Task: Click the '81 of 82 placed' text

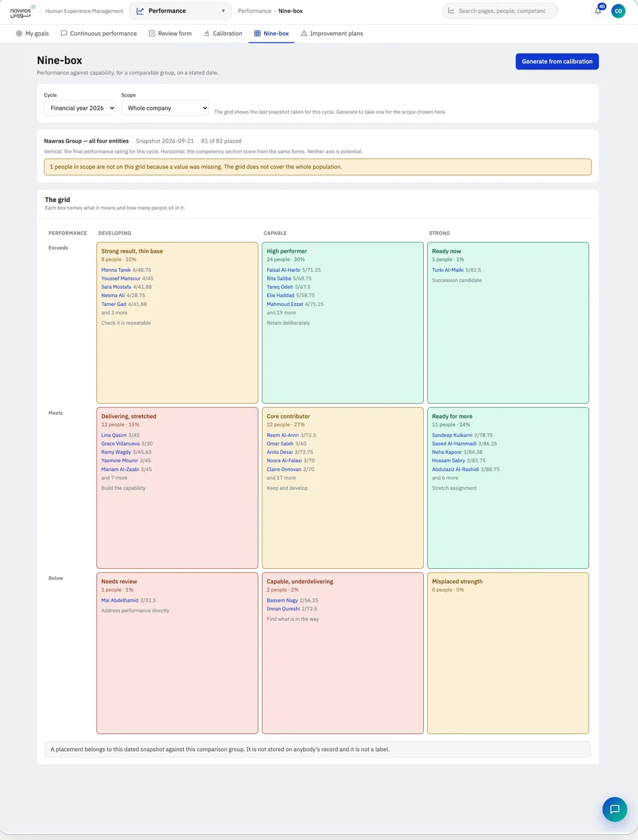Action: tap(221, 141)
